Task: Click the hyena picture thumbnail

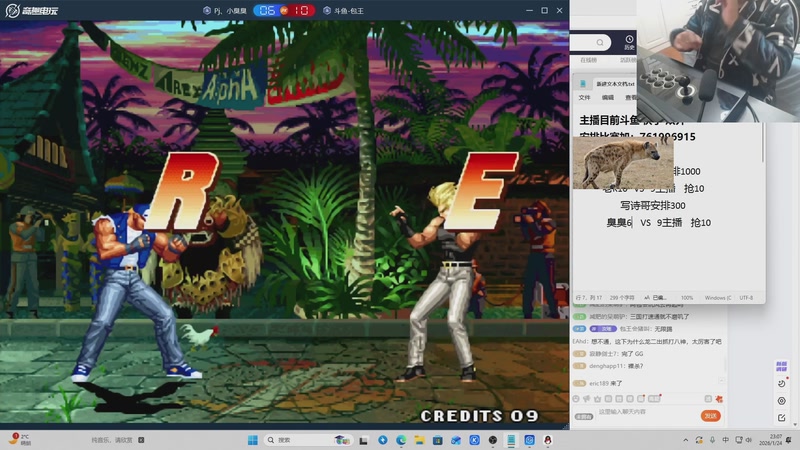Action: pos(623,163)
